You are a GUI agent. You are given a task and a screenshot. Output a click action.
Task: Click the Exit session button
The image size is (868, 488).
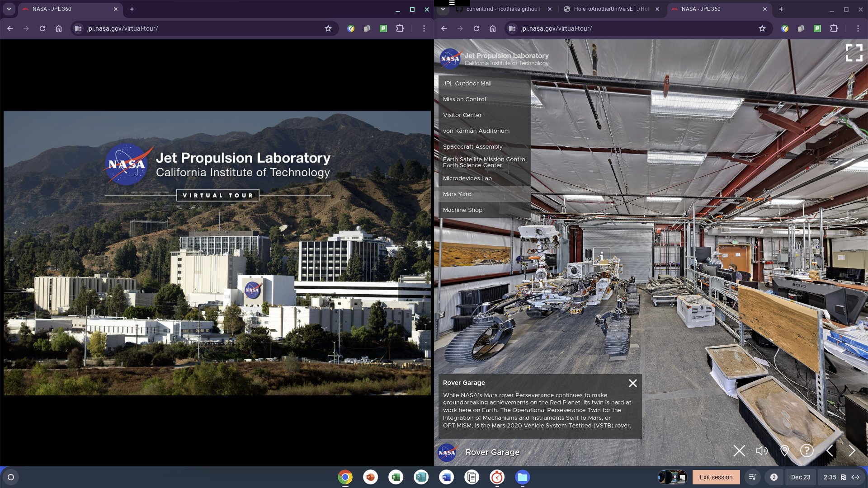click(x=716, y=477)
